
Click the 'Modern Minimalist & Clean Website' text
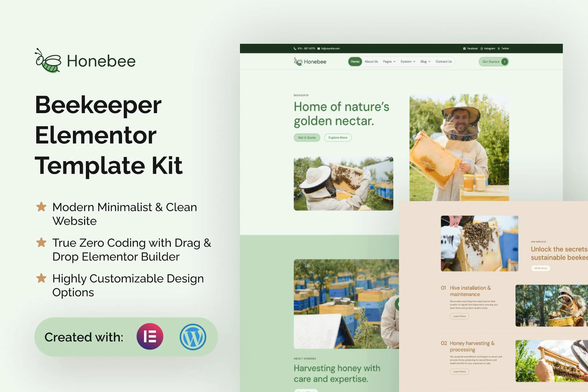point(125,214)
